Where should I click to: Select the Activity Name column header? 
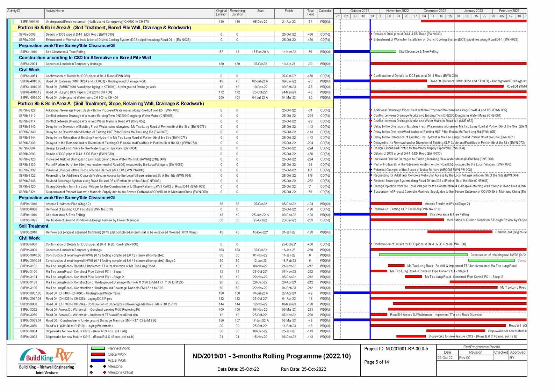tap(129, 13)
